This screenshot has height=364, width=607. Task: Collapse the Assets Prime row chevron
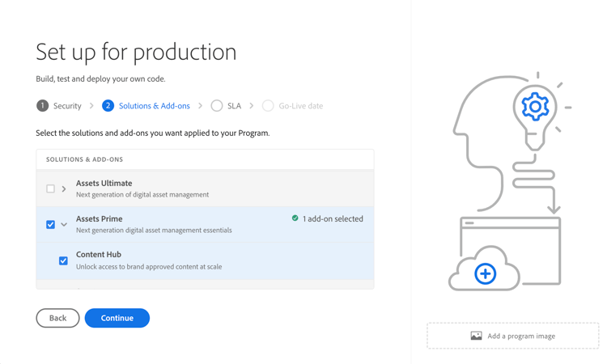pos(64,224)
